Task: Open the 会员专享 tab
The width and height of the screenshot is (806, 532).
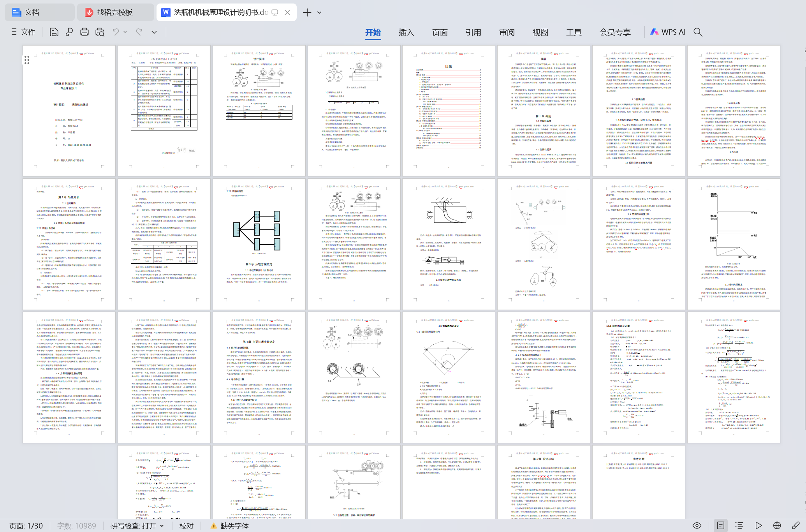Action: [x=615, y=32]
